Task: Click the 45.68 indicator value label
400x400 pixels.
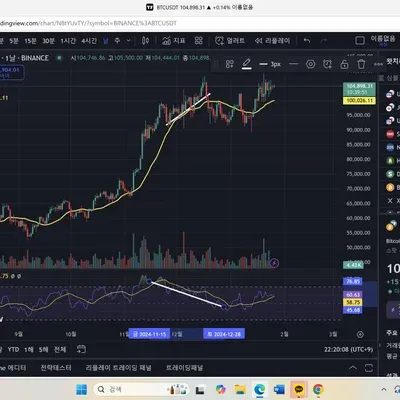Action: [x=353, y=310]
